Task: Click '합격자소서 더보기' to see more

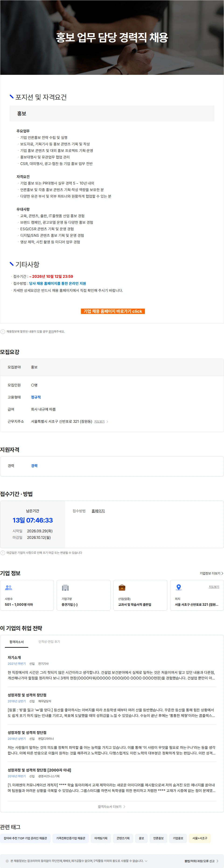Action: 112,807
